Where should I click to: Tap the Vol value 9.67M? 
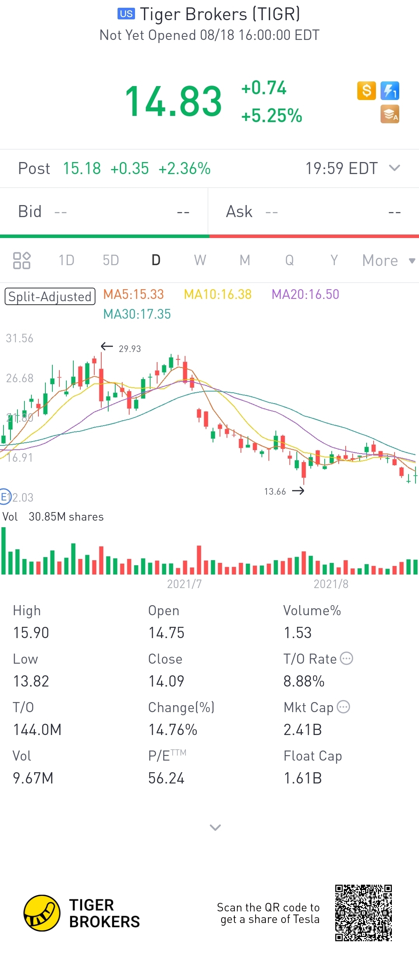click(x=33, y=778)
